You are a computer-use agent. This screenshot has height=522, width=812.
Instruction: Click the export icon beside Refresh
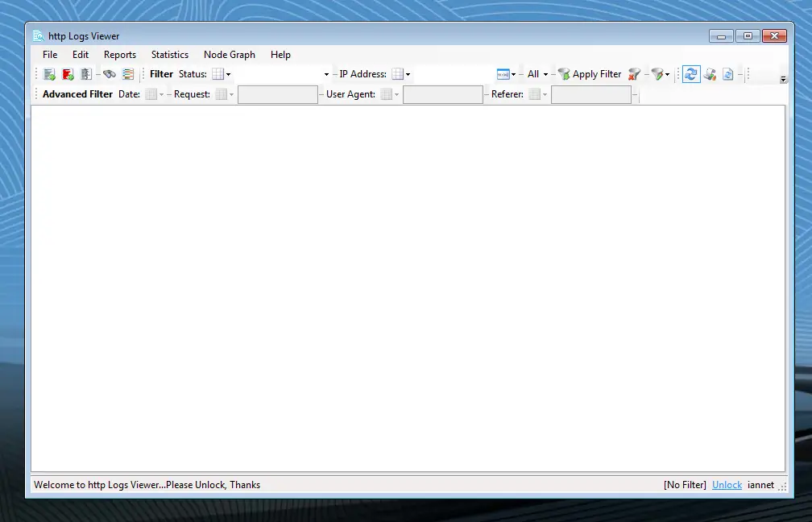pyautogui.click(x=710, y=73)
